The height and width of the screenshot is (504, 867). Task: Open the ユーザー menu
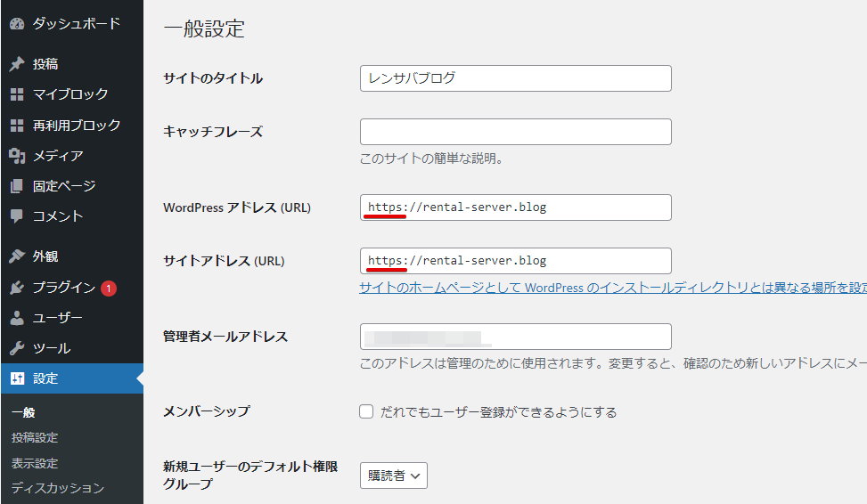[58, 318]
